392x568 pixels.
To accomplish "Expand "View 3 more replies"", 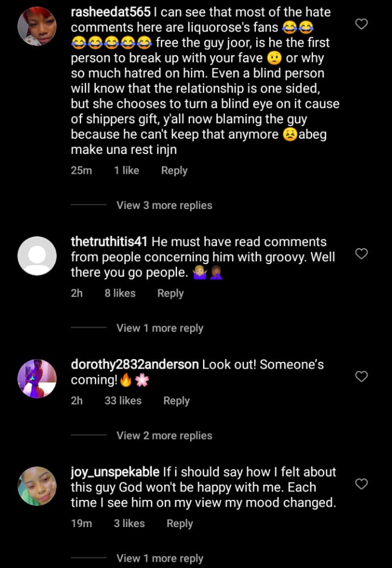I will [x=164, y=206].
